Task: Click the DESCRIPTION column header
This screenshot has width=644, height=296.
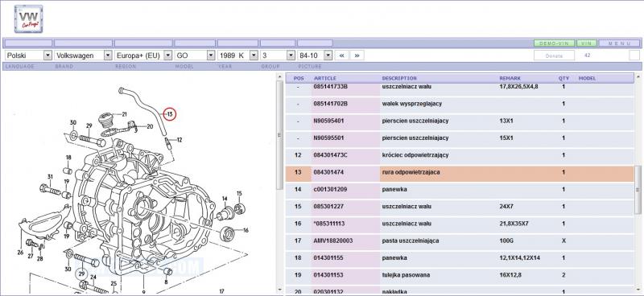Action: [399, 78]
